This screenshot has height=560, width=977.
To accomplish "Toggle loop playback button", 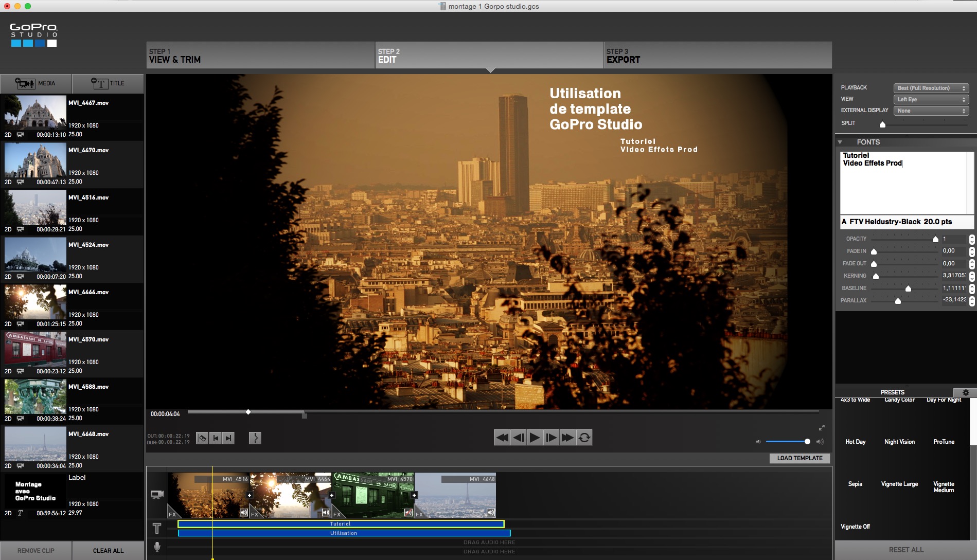I will [x=584, y=438].
